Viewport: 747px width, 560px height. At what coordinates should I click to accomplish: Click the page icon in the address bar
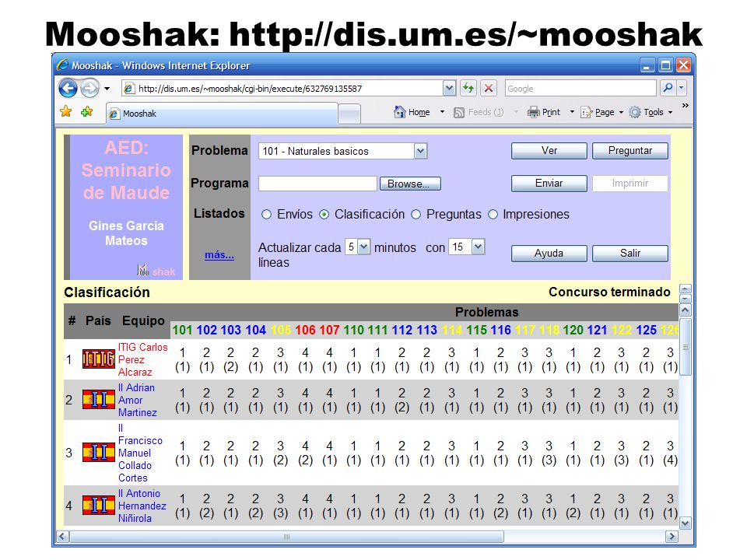(x=128, y=89)
